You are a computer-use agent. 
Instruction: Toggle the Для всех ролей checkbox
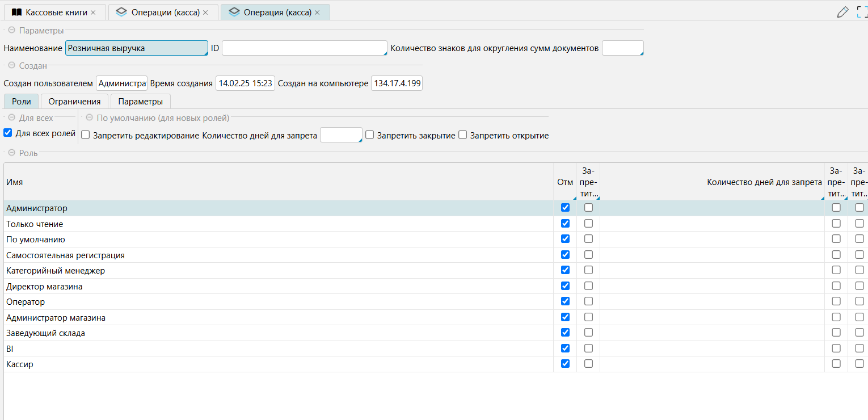[x=8, y=133]
